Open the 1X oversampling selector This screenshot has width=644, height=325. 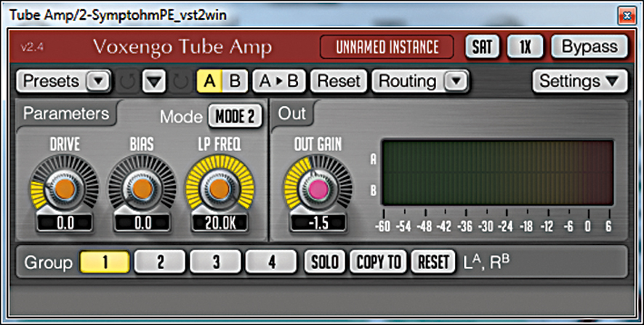[x=525, y=47]
